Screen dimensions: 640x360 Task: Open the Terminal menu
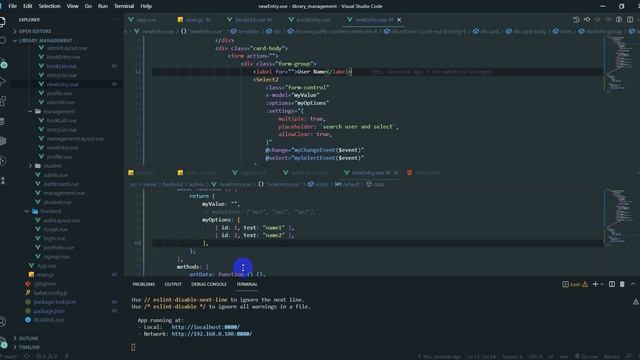click(124, 6)
